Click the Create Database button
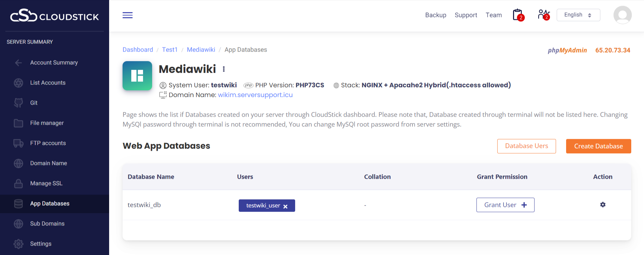644x255 pixels. pyautogui.click(x=598, y=146)
